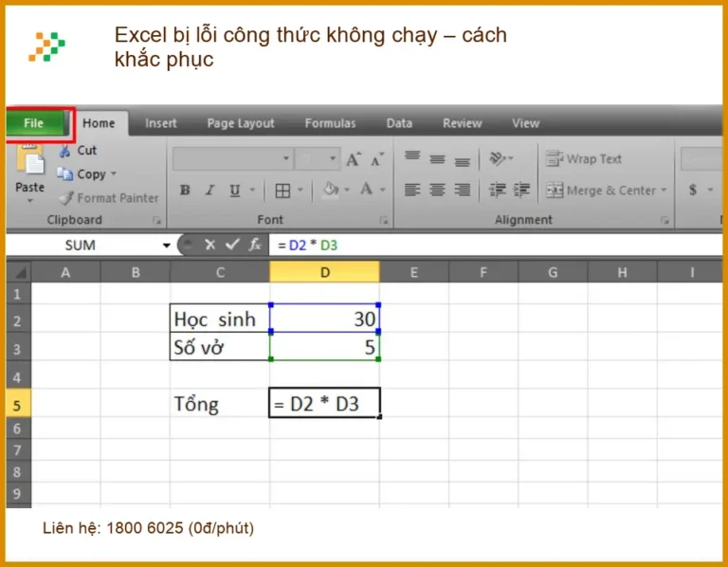Click the Decrease Indent icon
Image resolution: width=728 pixels, height=567 pixels.
click(498, 190)
